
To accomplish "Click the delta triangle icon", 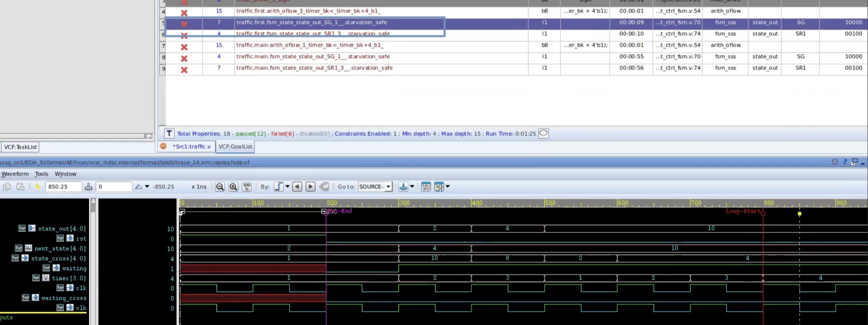I will (x=138, y=186).
